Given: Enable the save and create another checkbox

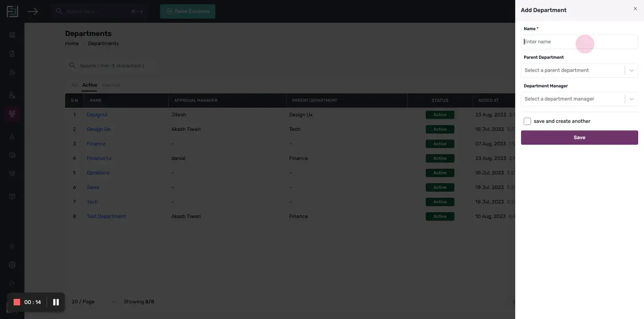Looking at the screenshot, I should 527,121.
